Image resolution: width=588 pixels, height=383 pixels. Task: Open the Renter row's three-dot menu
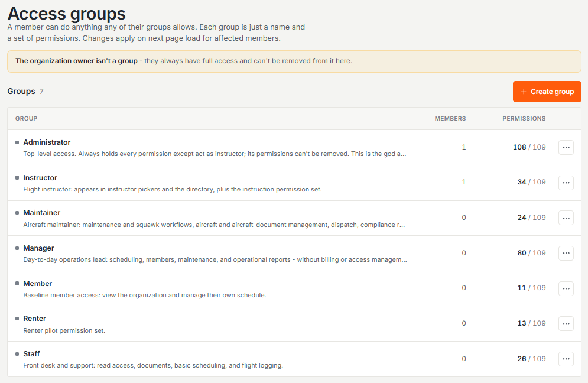click(566, 324)
